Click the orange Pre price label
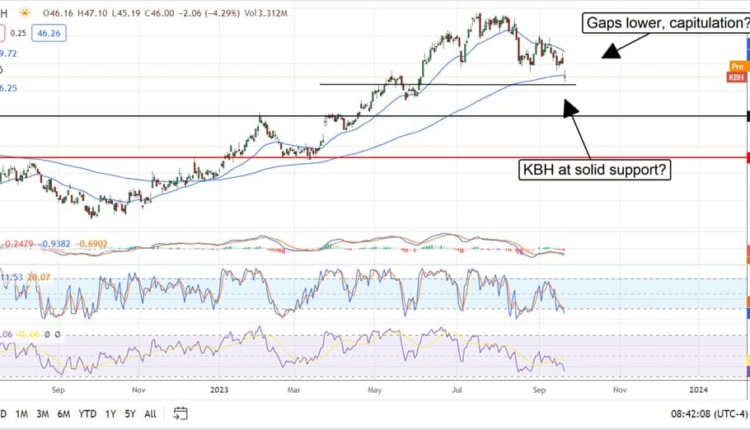 (738, 66)
